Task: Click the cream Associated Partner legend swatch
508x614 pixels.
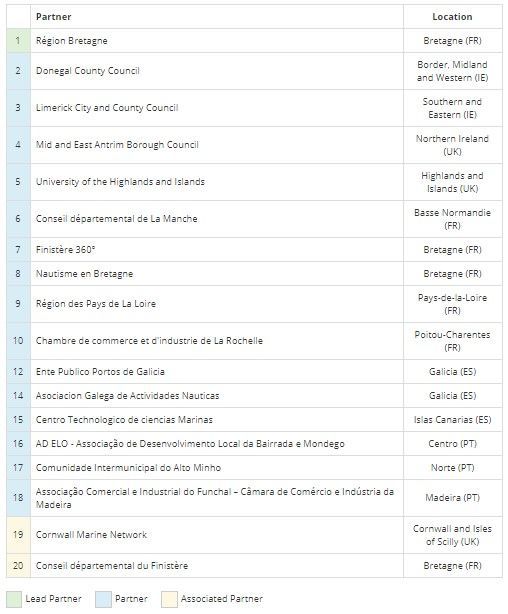Action: 169,599
